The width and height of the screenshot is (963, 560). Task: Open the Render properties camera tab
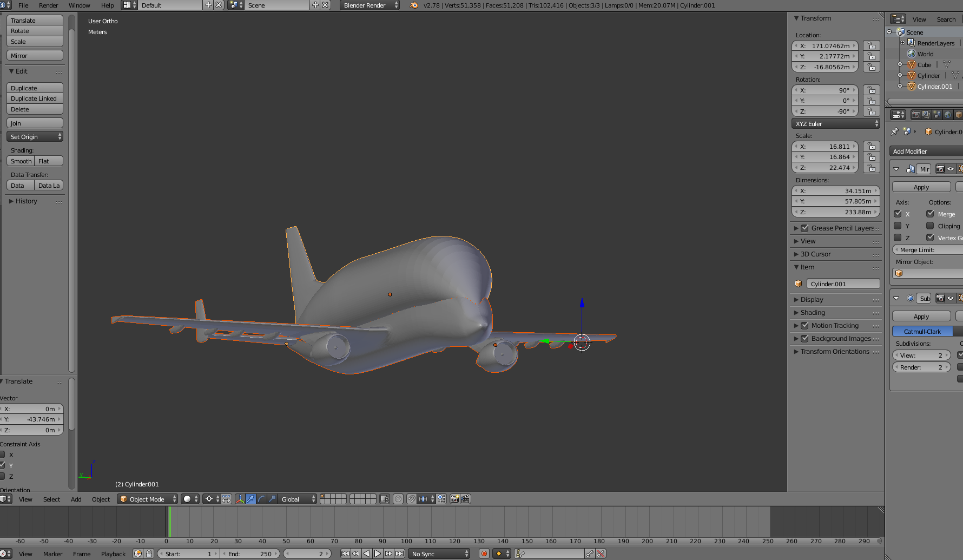915,115
